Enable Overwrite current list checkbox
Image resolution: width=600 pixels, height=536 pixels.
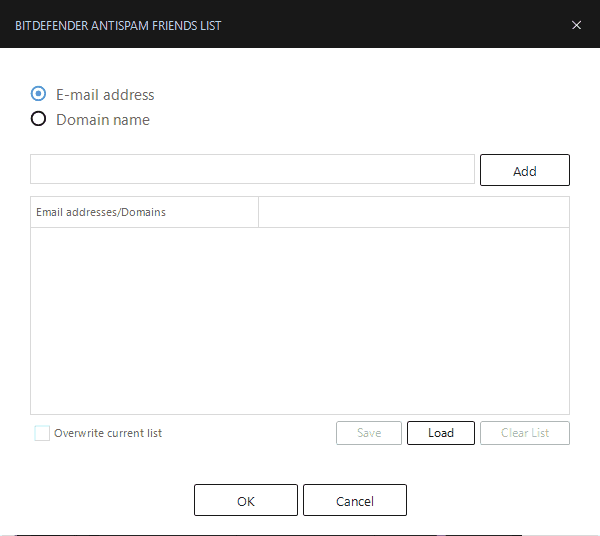[42, 433]
